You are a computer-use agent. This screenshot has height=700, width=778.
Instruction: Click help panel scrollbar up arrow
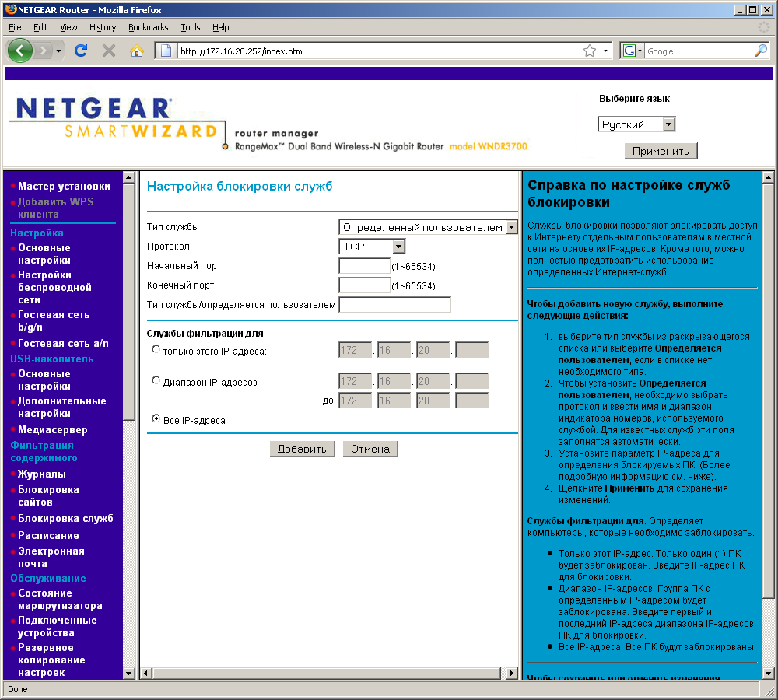coord(768,177)
